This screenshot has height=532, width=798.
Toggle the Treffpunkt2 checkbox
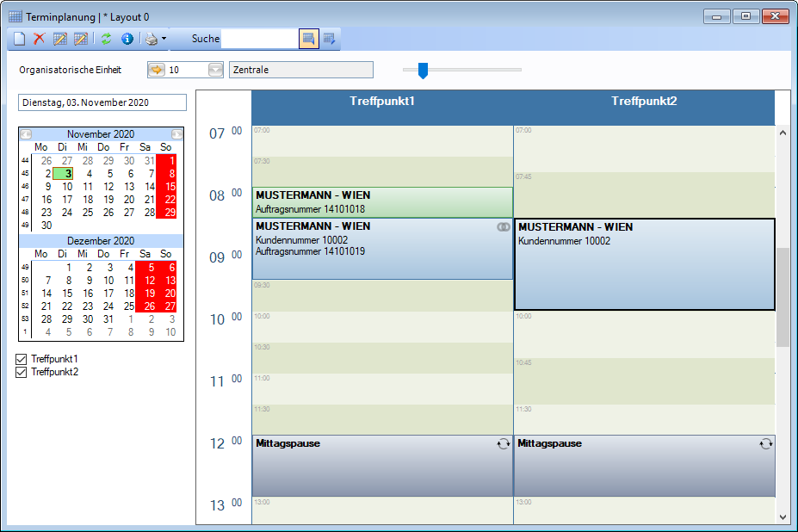pyautogui.click(x=22, y=372)
